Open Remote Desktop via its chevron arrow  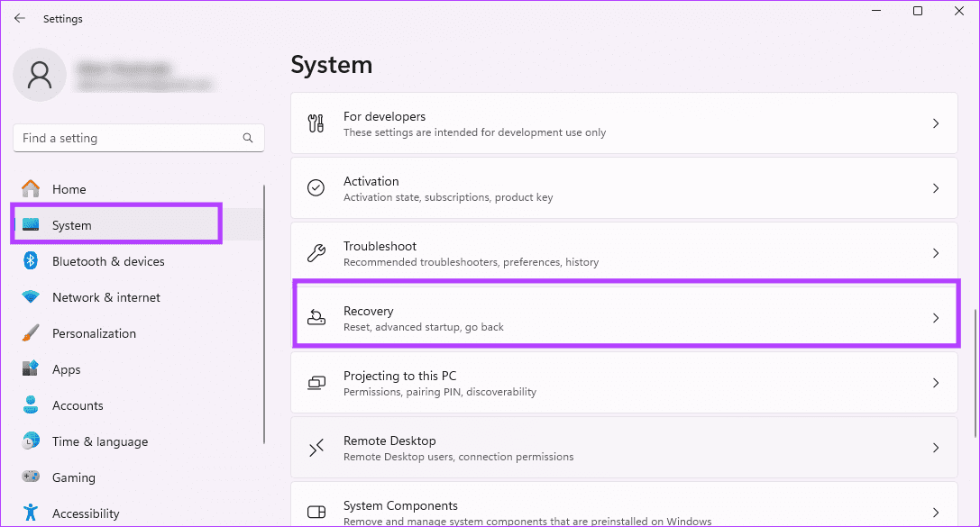[x=936, y=448]
